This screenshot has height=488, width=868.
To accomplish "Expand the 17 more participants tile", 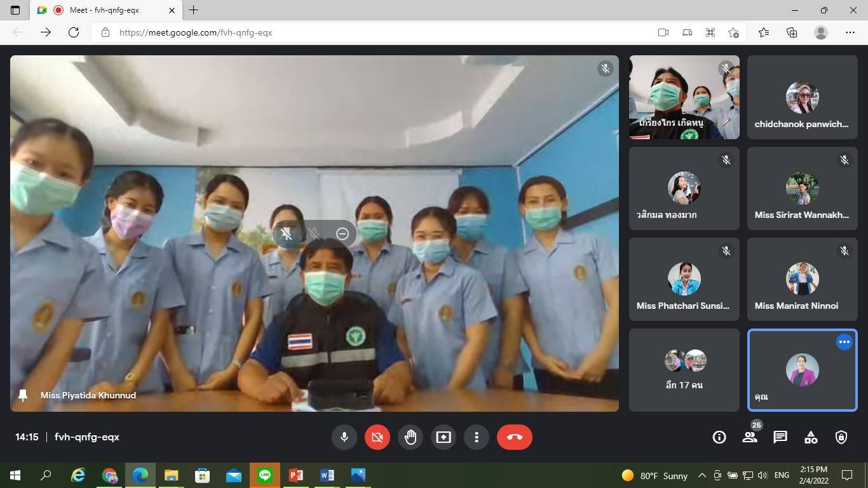I will (x=684, y=370).
